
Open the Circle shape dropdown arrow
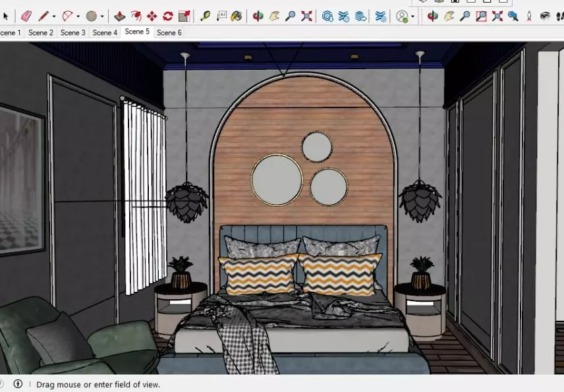click(102, 16)
